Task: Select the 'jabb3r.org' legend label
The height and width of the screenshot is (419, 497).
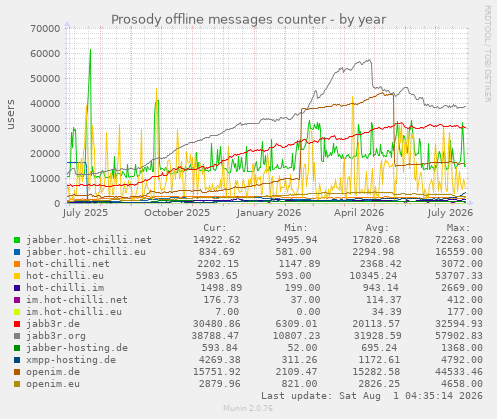Action: pyautogui.click(x=56, y=336)
